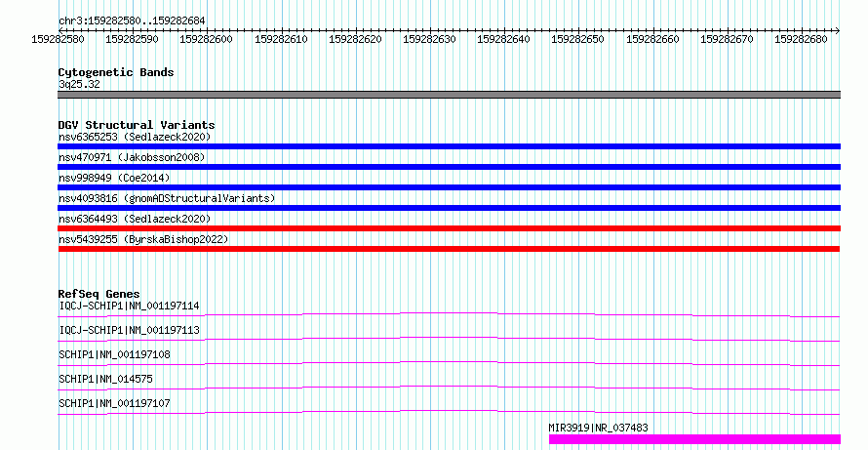
Task: Click ruler position 159282610
Action: point(281,39)
